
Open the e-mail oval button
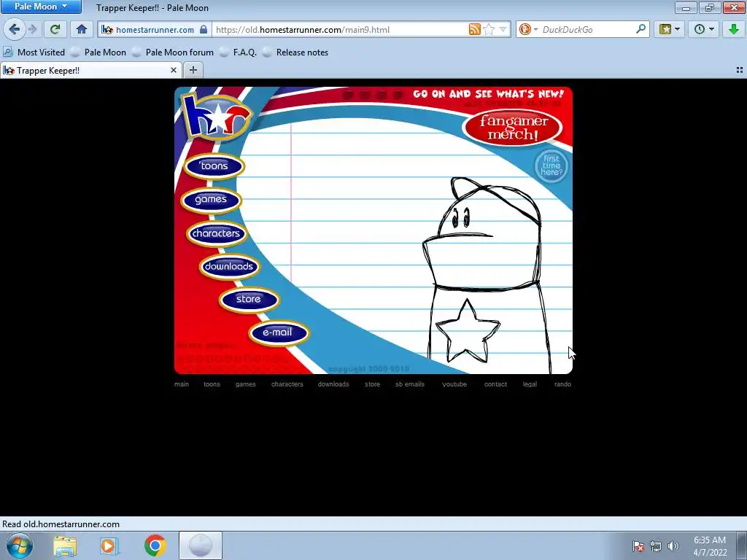(278, 332)
